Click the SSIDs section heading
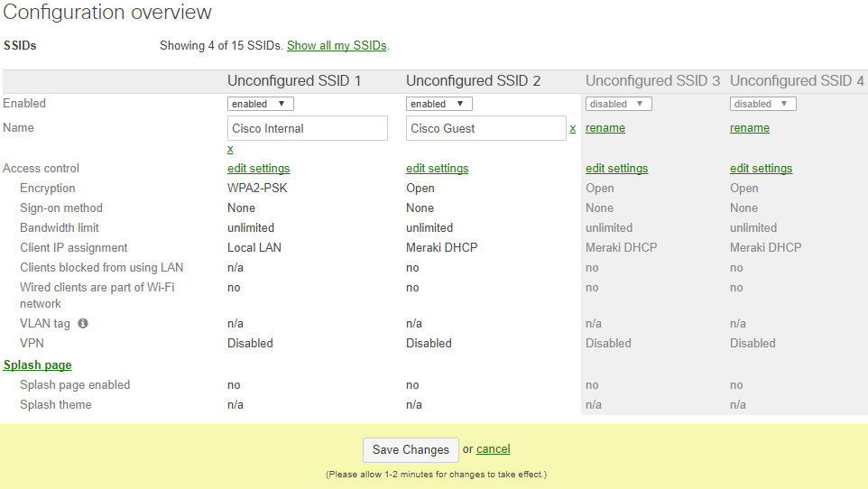 [20, 45]
